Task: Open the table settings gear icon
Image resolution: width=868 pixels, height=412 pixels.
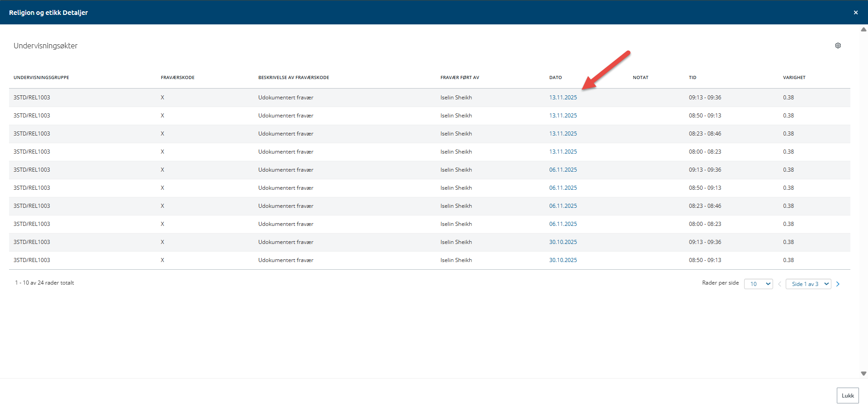Action: coord(838,46)
